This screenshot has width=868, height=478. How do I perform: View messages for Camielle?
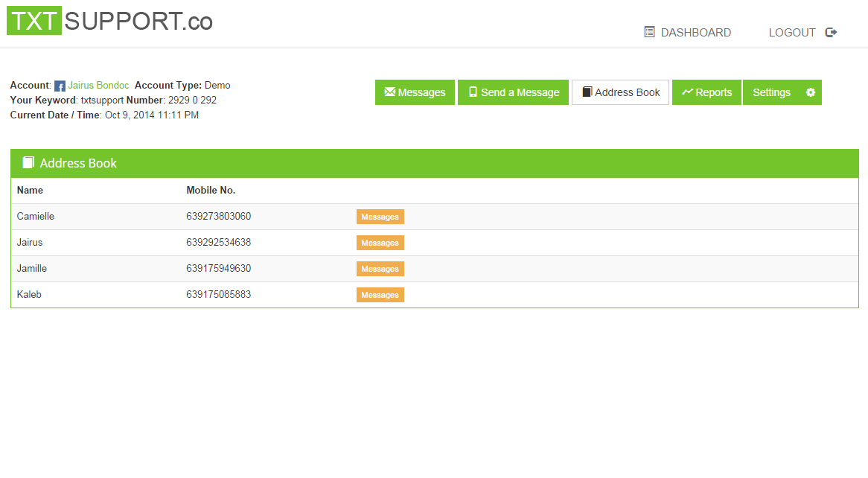[x=380, y=217]
